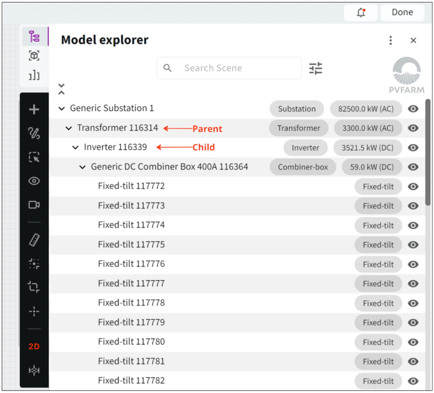Image resolution: width=434 pixels, height=393 pixels.
Task: Toggle visibility of Transformer 116314
Action: pyautogui.click(x=413, y=128)
